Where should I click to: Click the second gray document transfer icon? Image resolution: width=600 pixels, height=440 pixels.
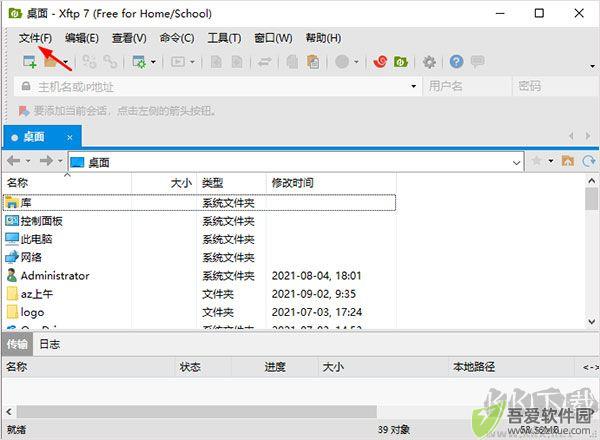[237, 62]
